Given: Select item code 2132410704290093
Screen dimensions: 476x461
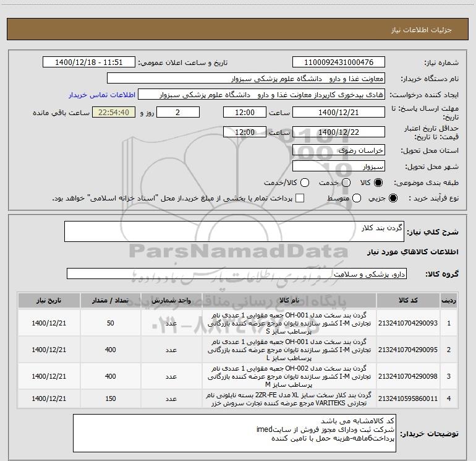Looking at the screenshot, I should 408,323.
